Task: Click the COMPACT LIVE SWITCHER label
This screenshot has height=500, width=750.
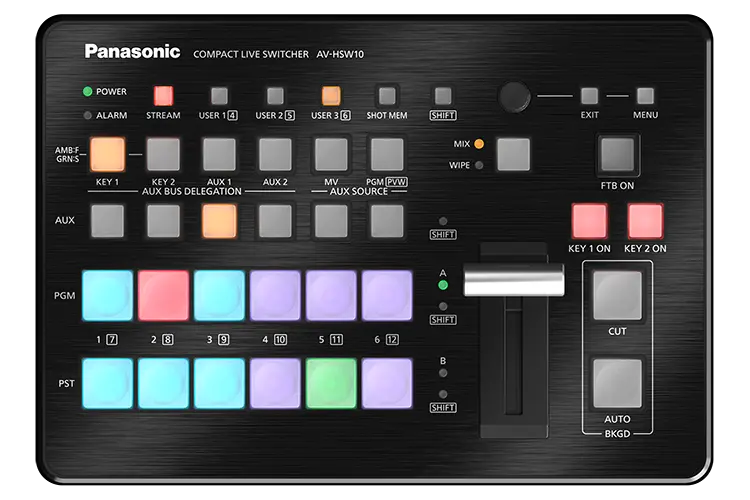Action: tap(251, 55)
